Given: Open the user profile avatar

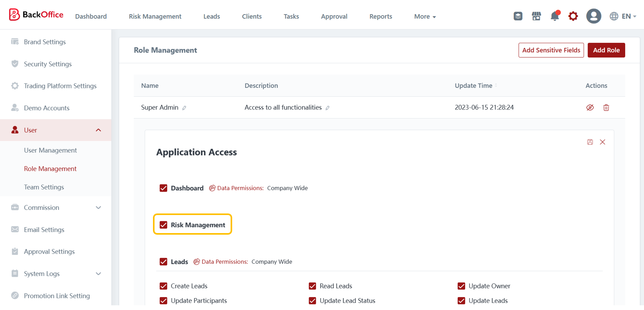Looking at the screenshot, I should click(593, 16).
